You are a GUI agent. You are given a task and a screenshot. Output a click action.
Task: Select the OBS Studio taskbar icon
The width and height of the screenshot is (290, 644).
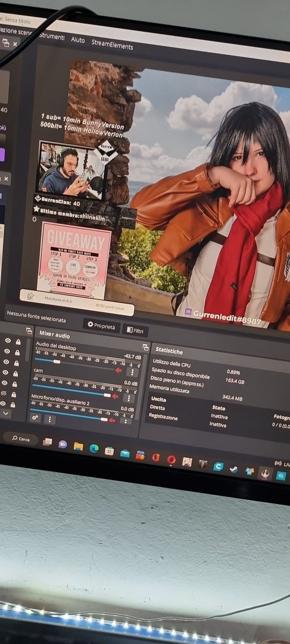(265, 473)
